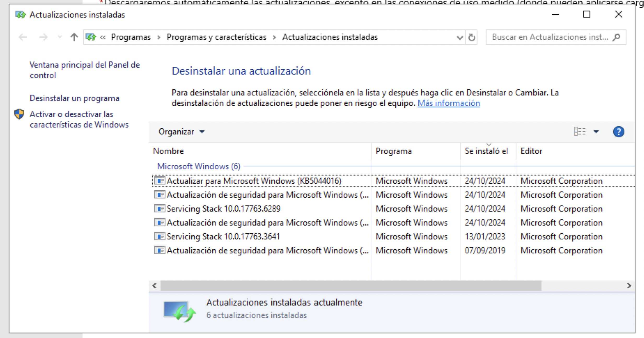Open Ventana principal del Panel de control
This screenshot has height=338, width=644.
pyautogui.click(x=85, y=70)
